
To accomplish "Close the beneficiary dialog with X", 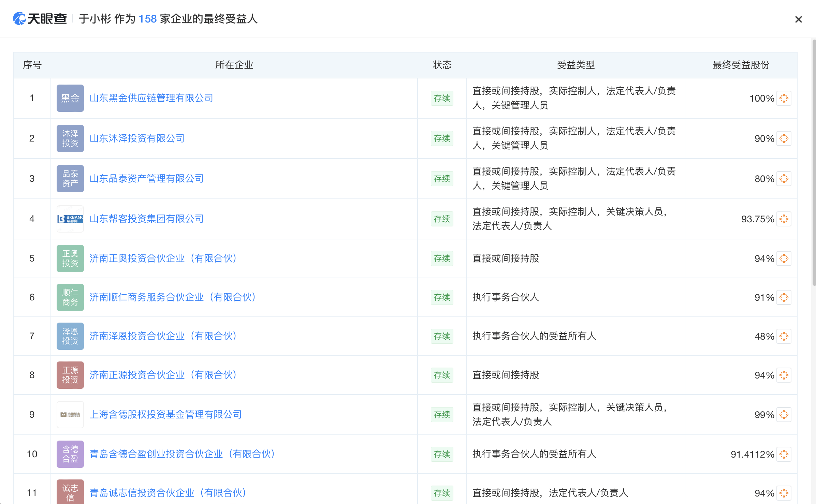I will coord(798,19).
